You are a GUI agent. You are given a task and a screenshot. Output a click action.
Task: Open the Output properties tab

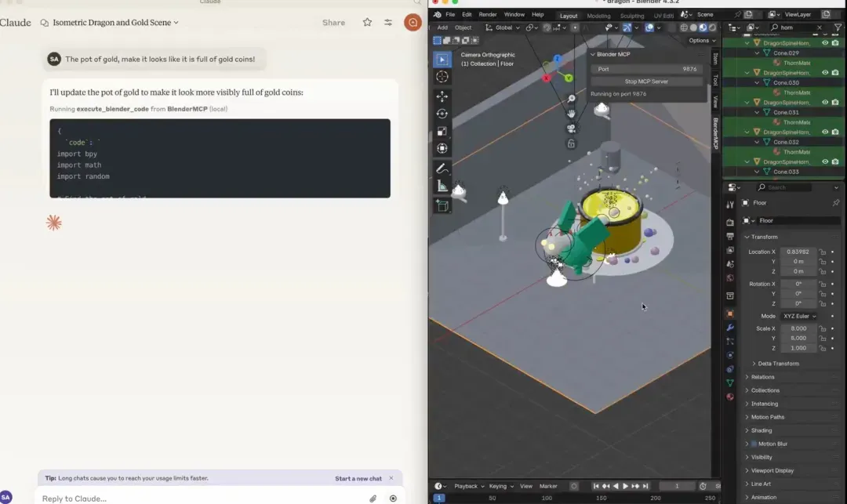(730, 237)
